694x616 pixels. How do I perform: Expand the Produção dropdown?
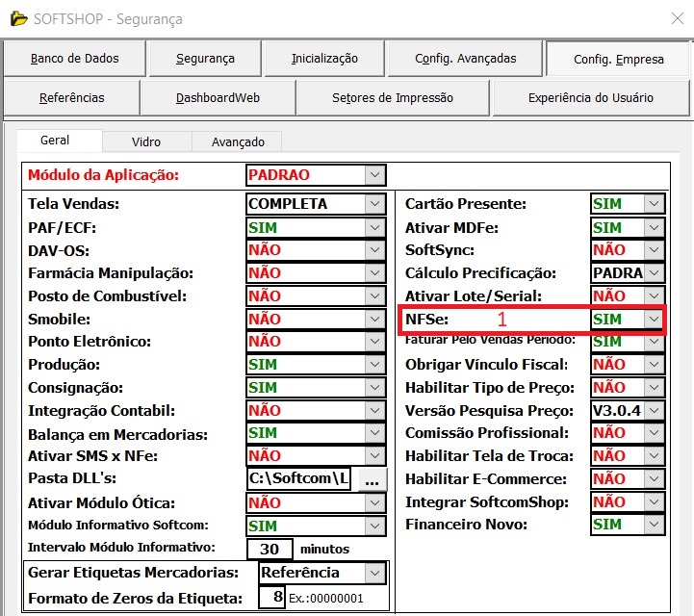[374, 364]
